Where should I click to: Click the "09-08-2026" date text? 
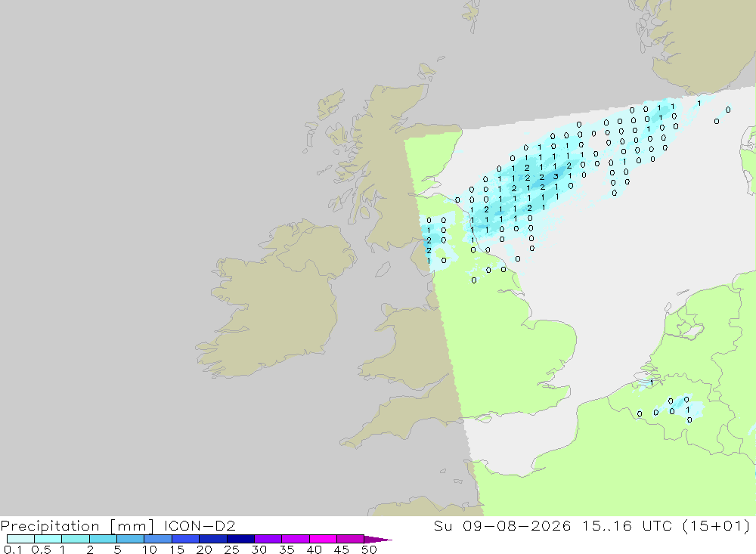[517, 525]
